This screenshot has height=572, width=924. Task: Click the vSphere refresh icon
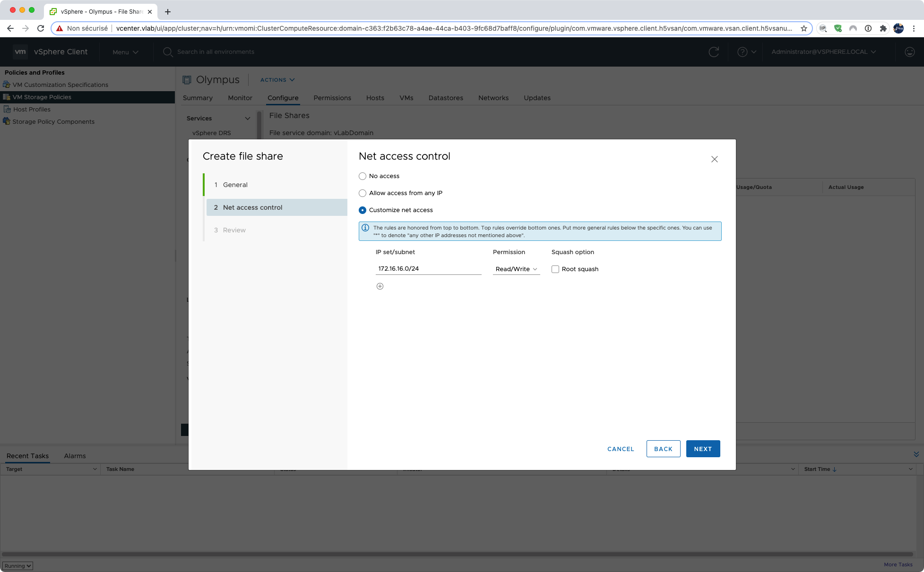click(714, 52)
